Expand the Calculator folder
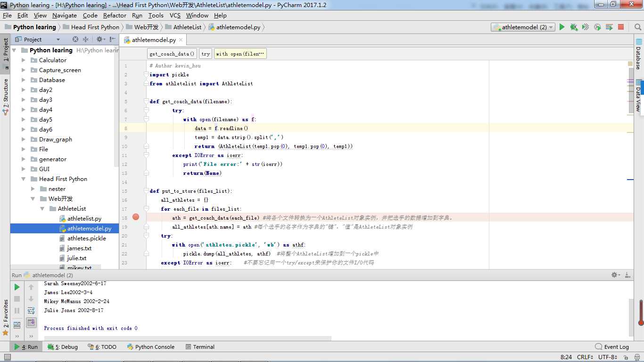This screenshot has width=644, height=362. click(24, 60)
